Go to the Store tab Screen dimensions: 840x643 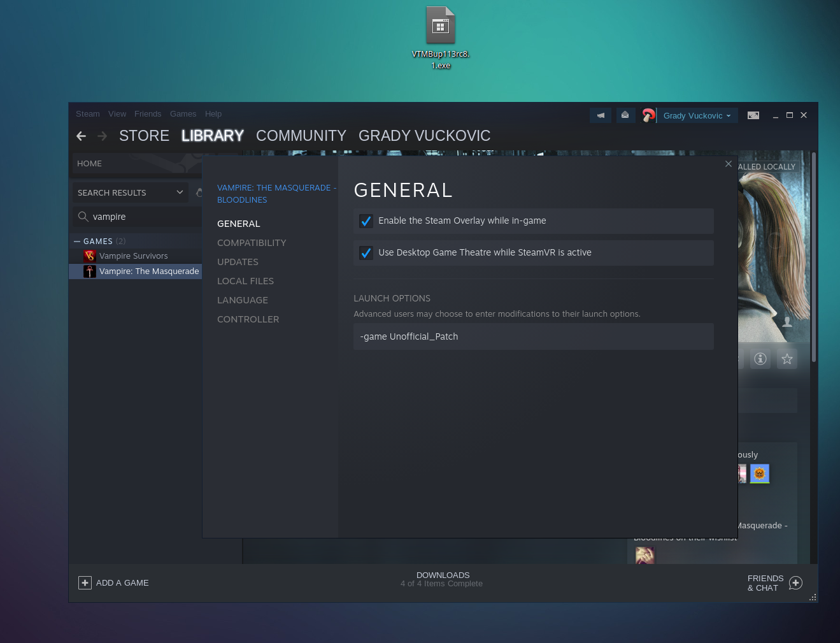tap(145, 136)
